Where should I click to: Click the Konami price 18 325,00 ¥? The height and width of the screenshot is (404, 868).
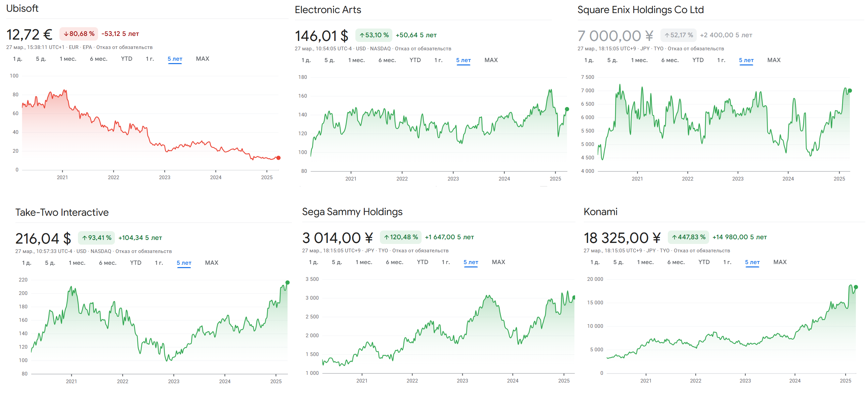click(622, 238)
